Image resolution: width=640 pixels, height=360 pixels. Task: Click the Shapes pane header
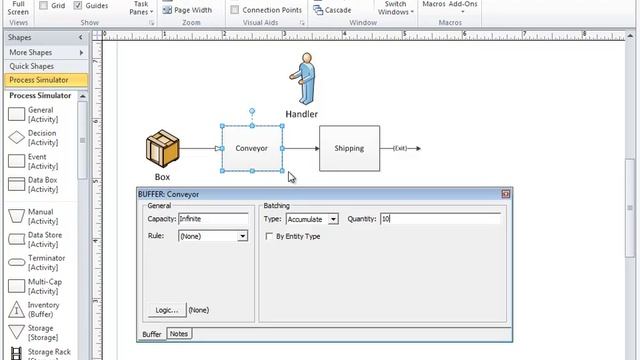click(x=46, y=37)
